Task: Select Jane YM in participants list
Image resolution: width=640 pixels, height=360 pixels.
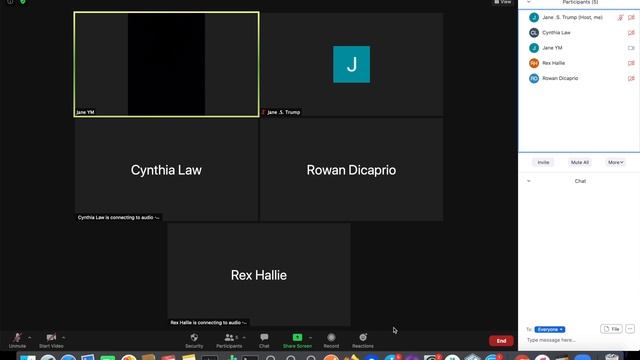Action: [x=579, y=48]
